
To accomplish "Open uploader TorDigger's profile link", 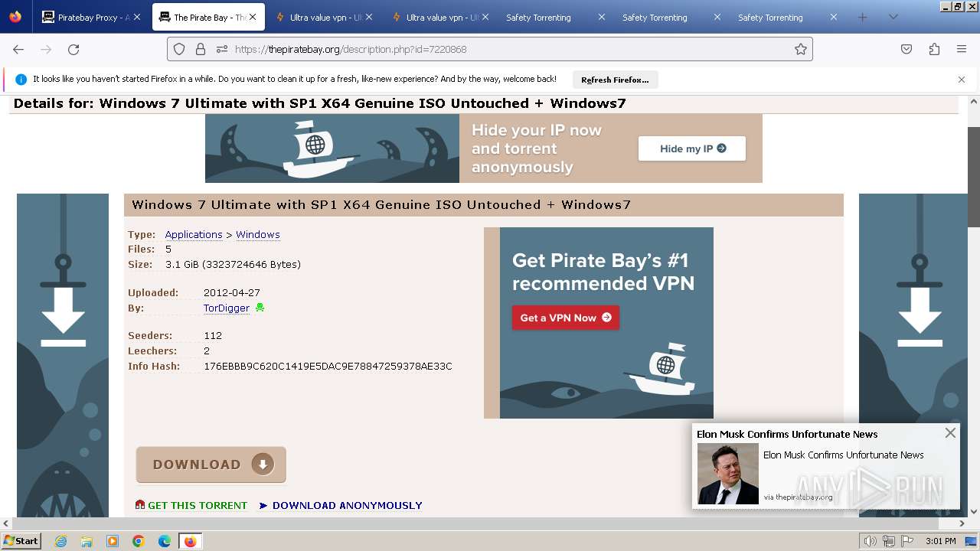I will (x=227, y=308).
